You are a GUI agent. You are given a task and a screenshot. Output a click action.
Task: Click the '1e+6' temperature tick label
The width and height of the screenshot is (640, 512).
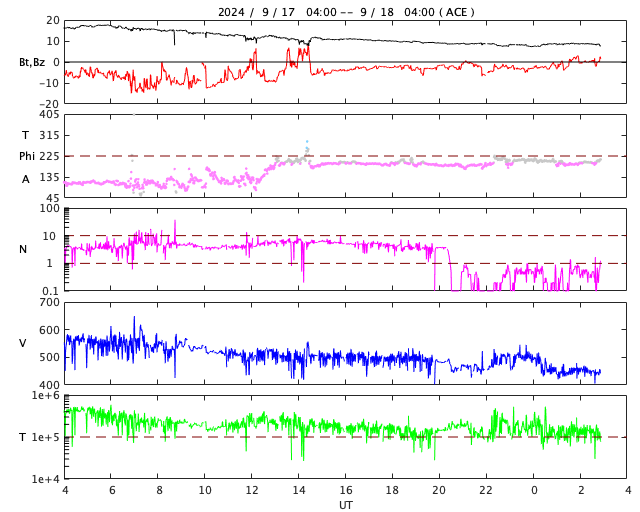coord(46,395)
